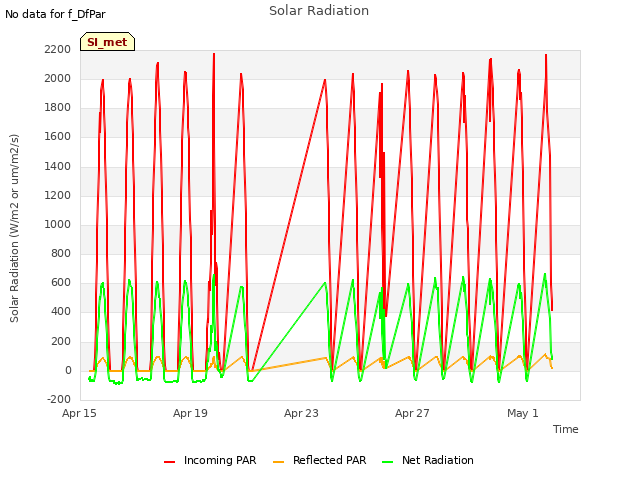This screenshot has height=480, width=640.
Task: Click the 600 y-axis tick label
Action: (x=61, y=282)
